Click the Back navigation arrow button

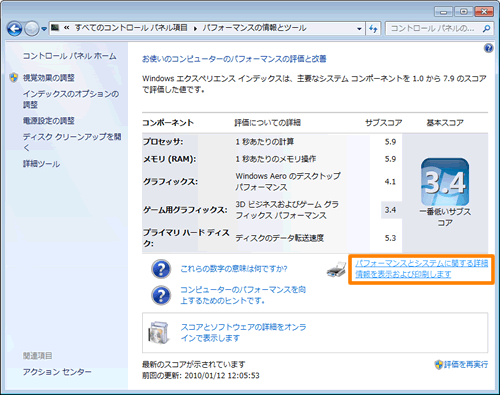(14, 29)
